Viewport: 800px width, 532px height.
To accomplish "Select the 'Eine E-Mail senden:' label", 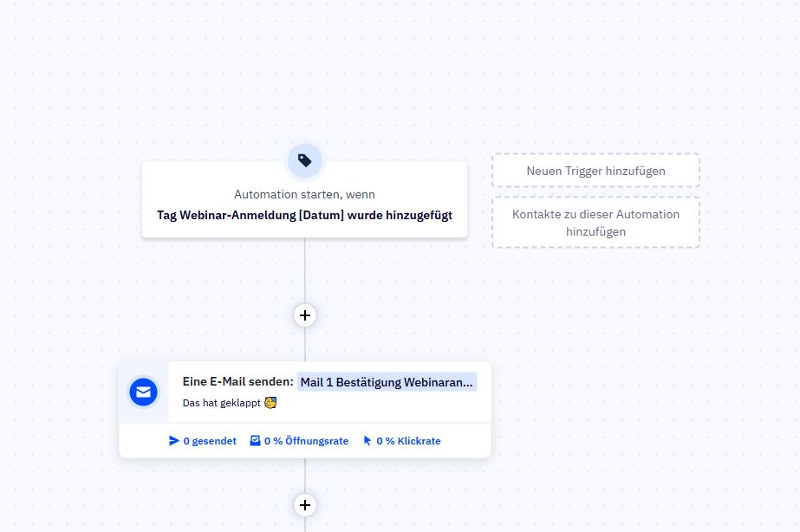I will pos(237,382).
